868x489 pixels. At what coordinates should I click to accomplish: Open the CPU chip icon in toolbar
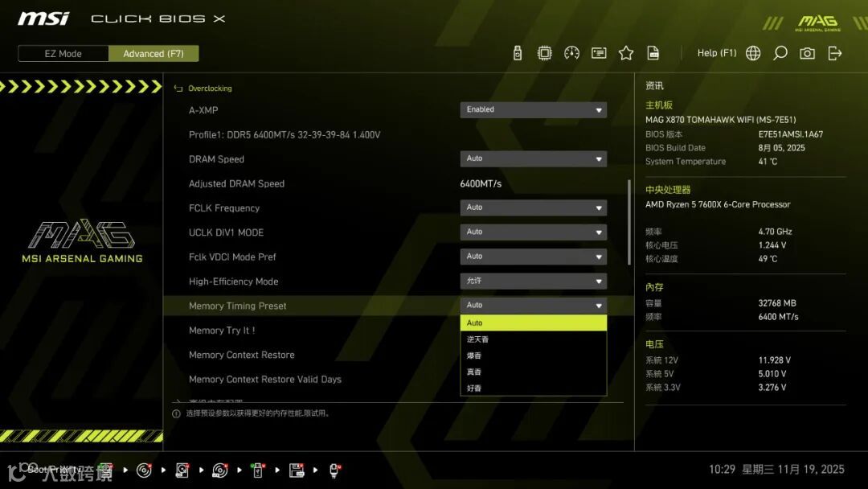(544, 53)
